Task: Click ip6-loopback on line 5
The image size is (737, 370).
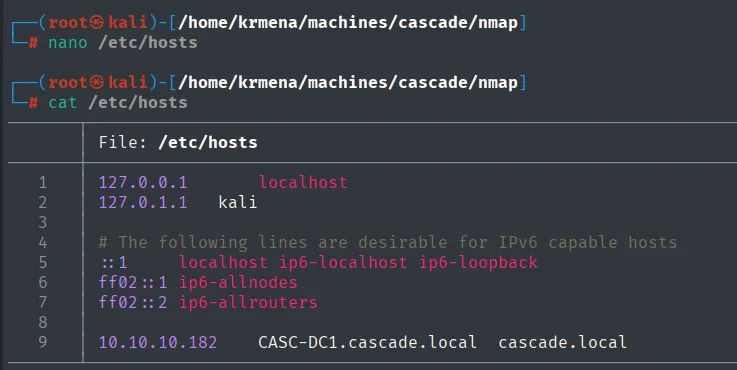Action: pyautogui.click(x=478, y=262)
